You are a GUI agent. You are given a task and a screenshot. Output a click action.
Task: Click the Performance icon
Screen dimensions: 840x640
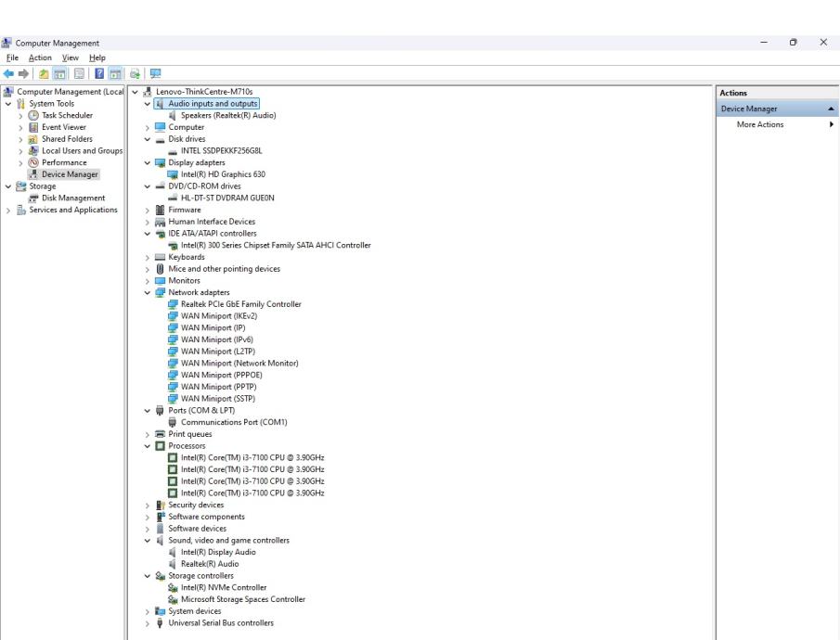point(33,162)
